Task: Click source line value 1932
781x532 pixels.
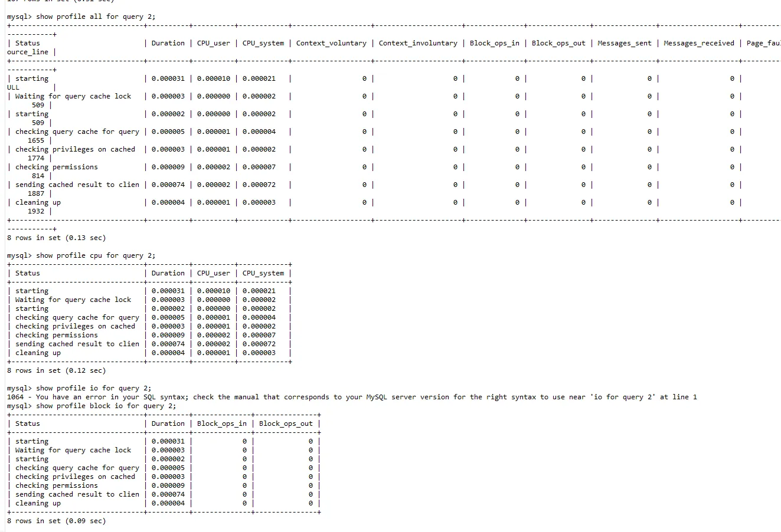Action: (x=35, y=211)
